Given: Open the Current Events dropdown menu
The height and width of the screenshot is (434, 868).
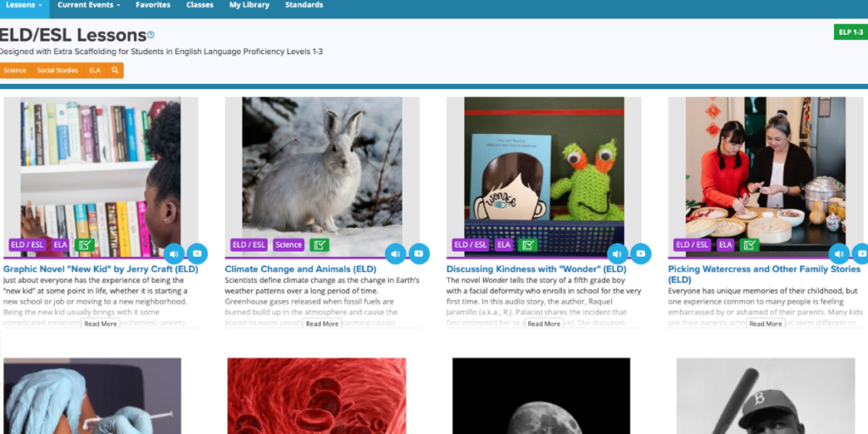Looking at the screenshot, I should click(x=88, y=6).
